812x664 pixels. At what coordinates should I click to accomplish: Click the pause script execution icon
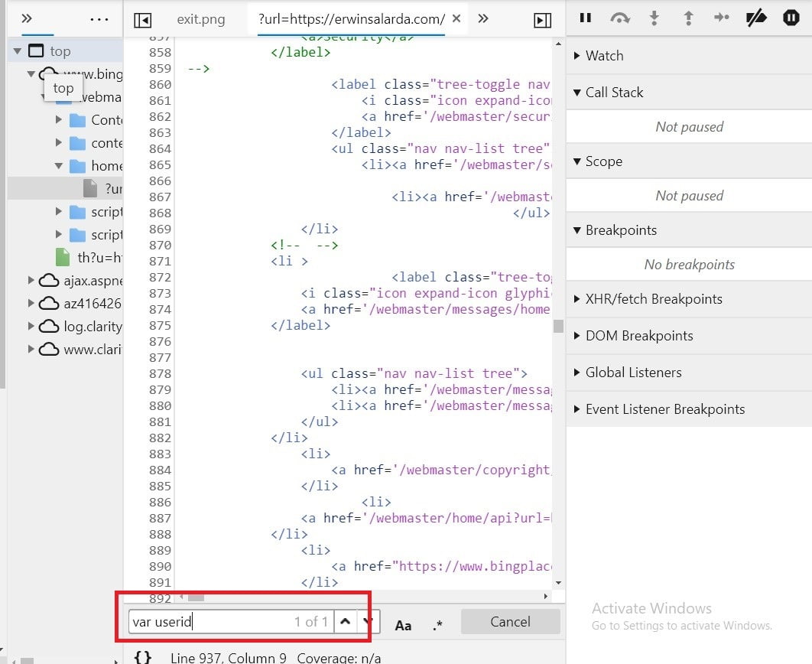(586, 18)
